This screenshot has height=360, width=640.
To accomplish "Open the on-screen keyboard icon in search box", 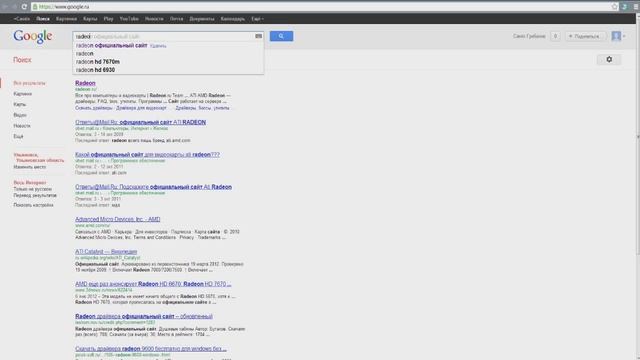I will pyautogui.click(x=258, y=36).
